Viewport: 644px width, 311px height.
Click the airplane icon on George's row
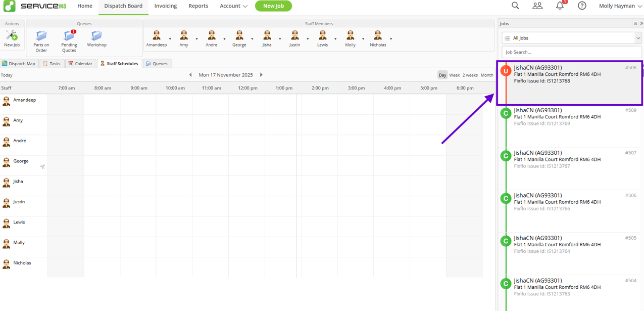[42, 166]
